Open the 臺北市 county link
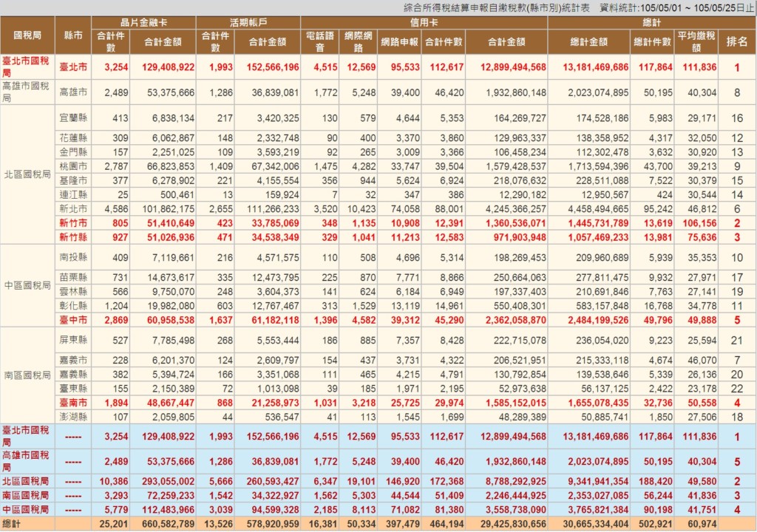757x532 pixels. click(x=72, y=67)
